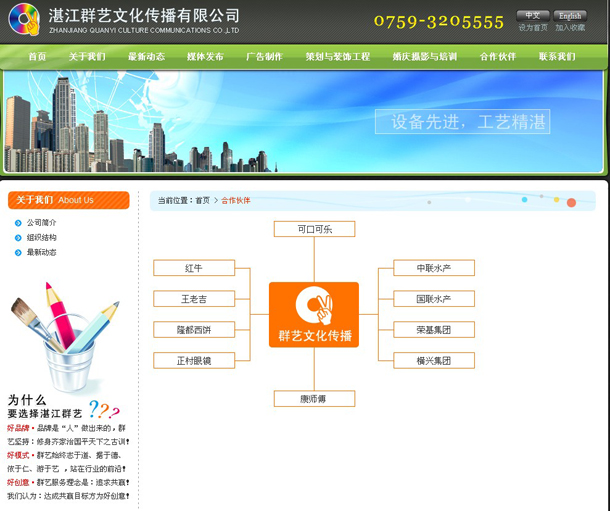610x511 pixels.
Task: Open 首页 in the navigation bar
Action: (x=37, y=57)
